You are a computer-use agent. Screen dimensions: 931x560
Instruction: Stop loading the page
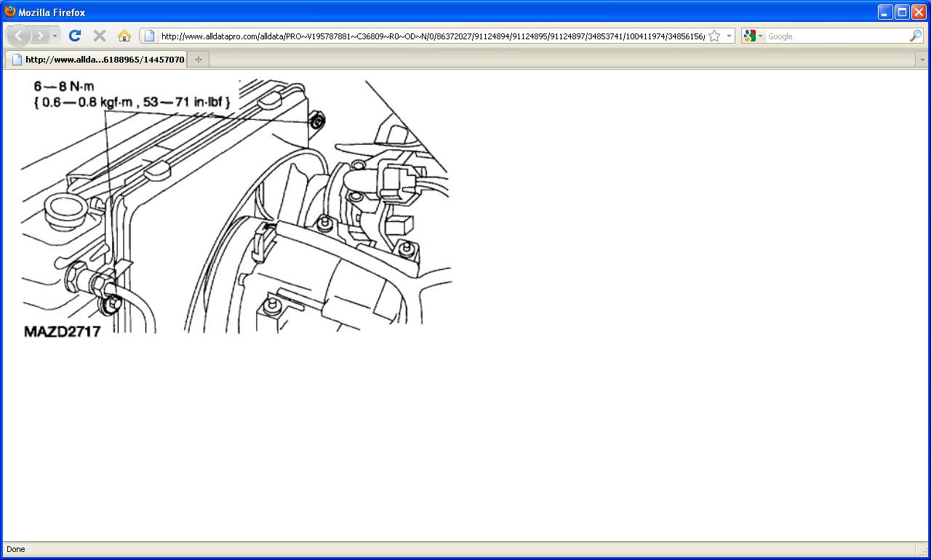[100, 36]
